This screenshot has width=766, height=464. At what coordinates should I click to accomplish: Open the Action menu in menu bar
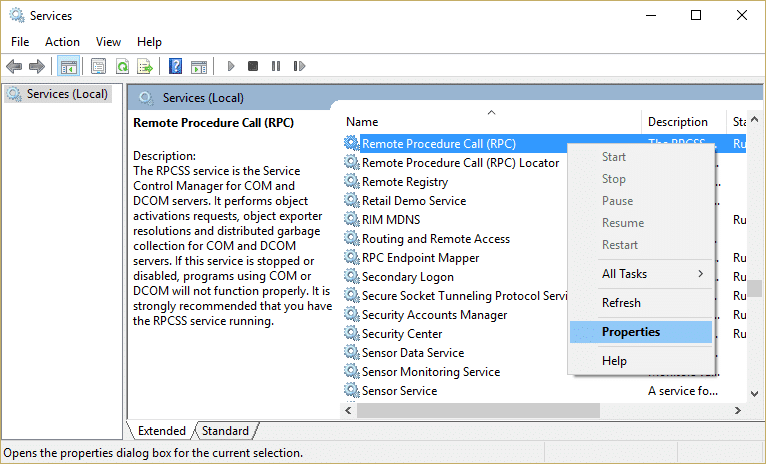click(62, 42)
